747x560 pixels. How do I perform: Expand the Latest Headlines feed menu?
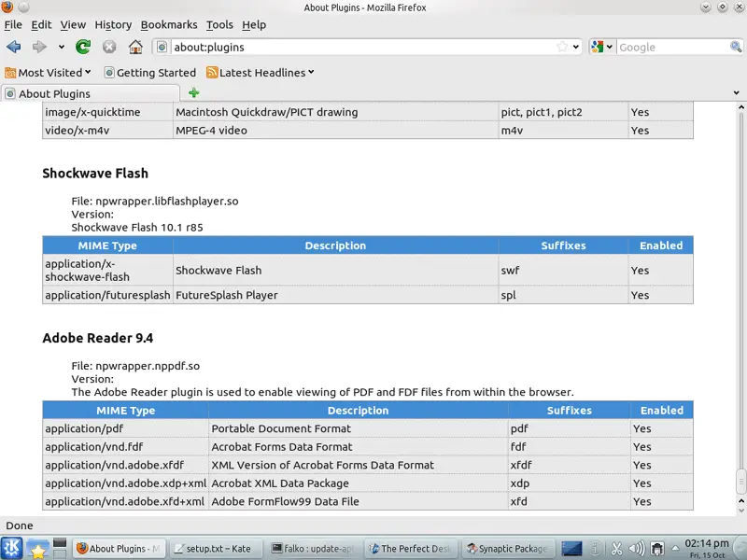(x=311, y=73)
